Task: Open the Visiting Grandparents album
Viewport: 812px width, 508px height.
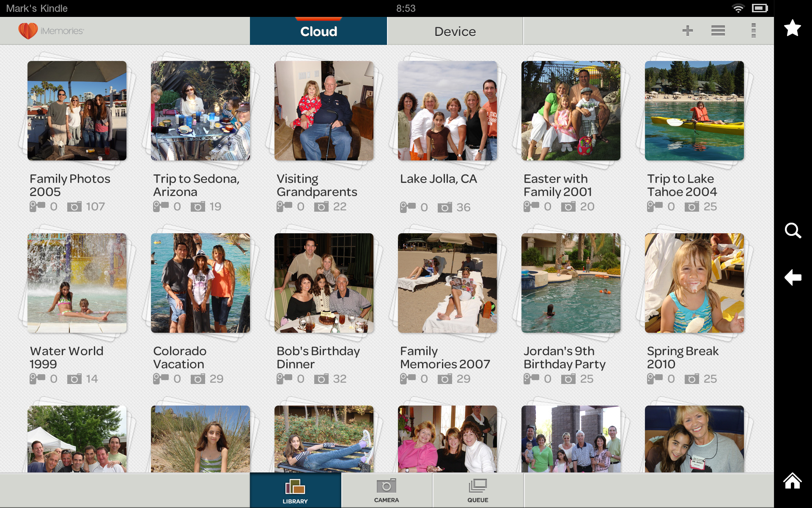Action: coord(324,110)
